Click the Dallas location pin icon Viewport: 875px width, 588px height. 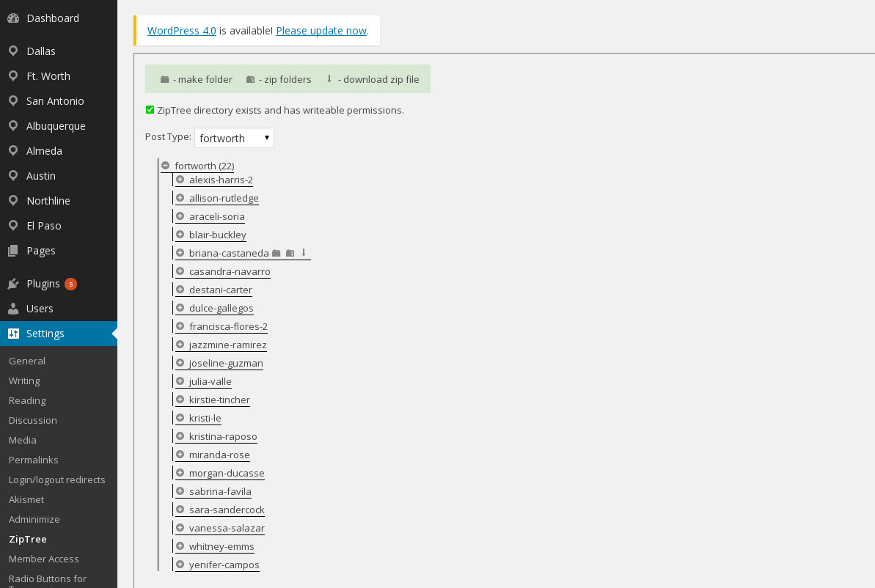pos(12,51)
